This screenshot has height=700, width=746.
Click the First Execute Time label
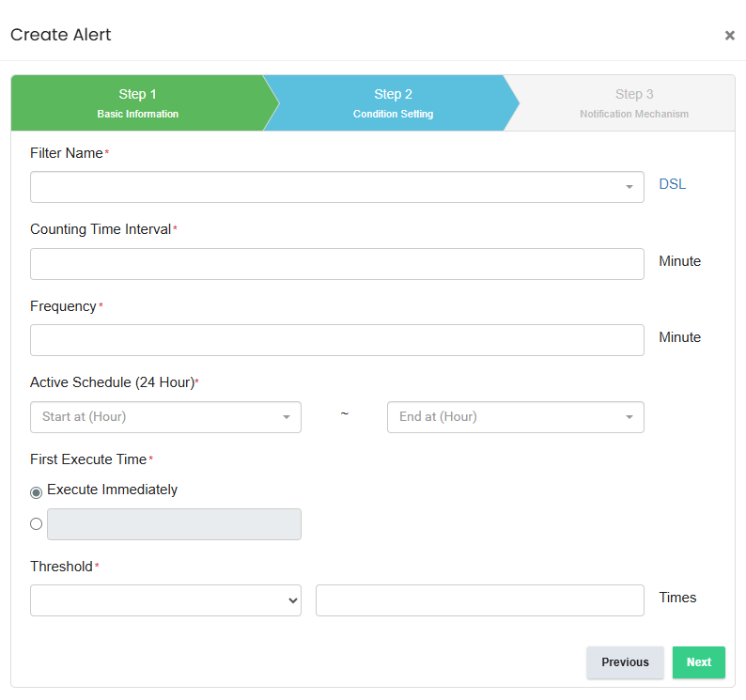[88, 459]
